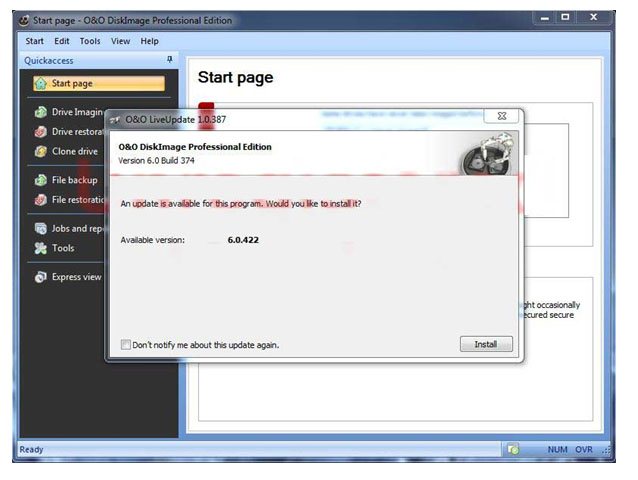Open File backup label in sidebar

tap(74, 180)
